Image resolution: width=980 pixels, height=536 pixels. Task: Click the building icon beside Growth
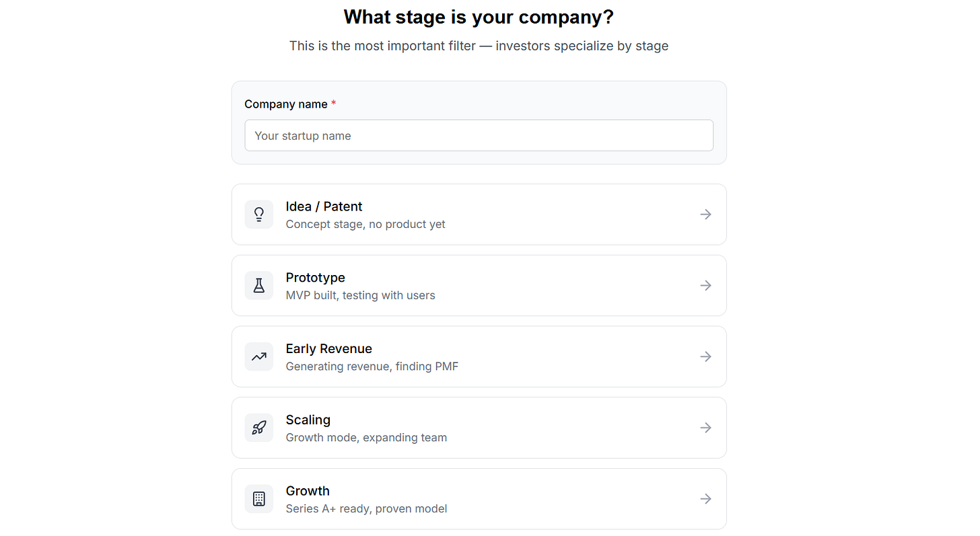(258, 499)
